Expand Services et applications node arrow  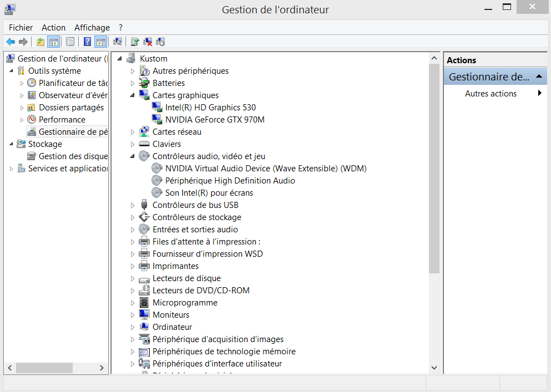[x=11, y=169]
